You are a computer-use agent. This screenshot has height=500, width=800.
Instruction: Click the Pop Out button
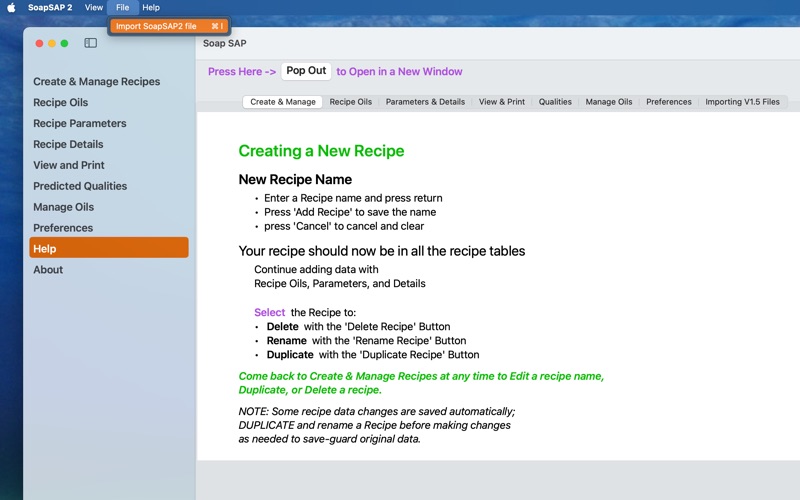[306, 71]
